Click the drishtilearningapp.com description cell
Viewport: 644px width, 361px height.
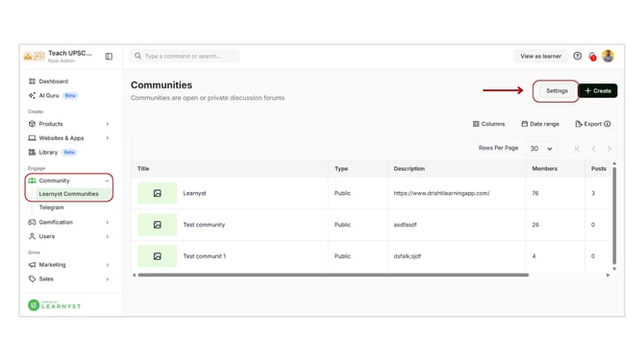[441, 193]
